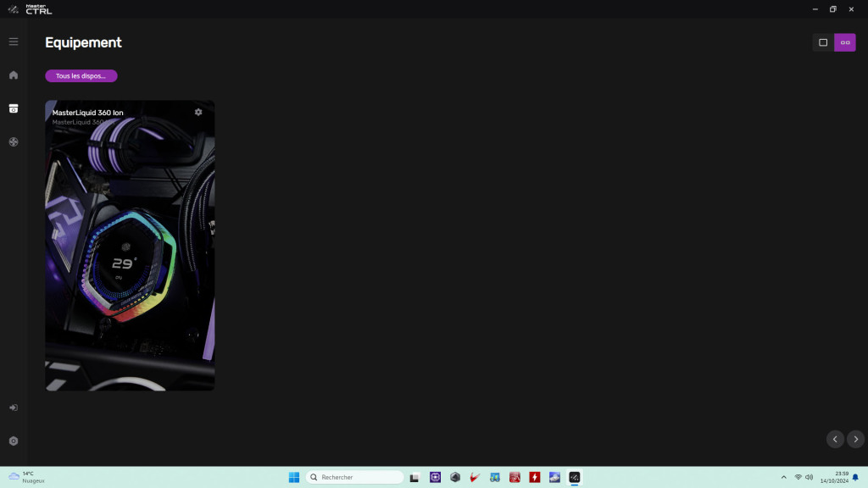Viewport: 868px width, 488px height.
Task: Expand the hamburger navigation menu
Action: tap(14, 42)
